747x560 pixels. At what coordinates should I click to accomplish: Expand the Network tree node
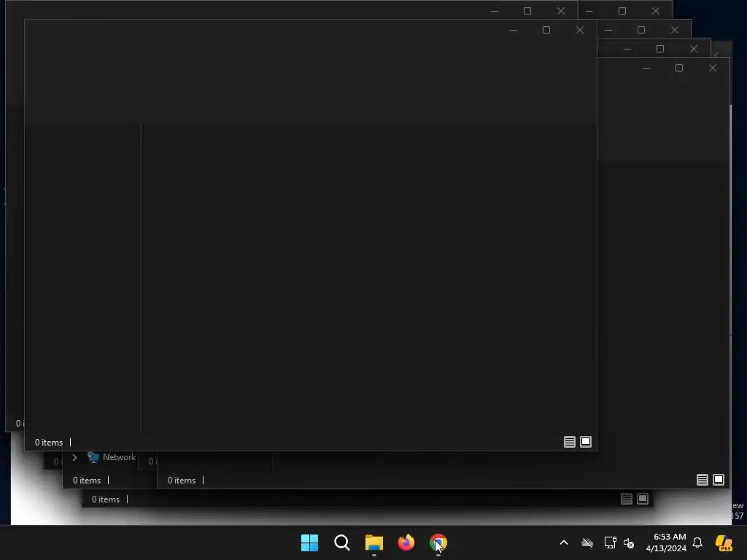tap(75, 457)
